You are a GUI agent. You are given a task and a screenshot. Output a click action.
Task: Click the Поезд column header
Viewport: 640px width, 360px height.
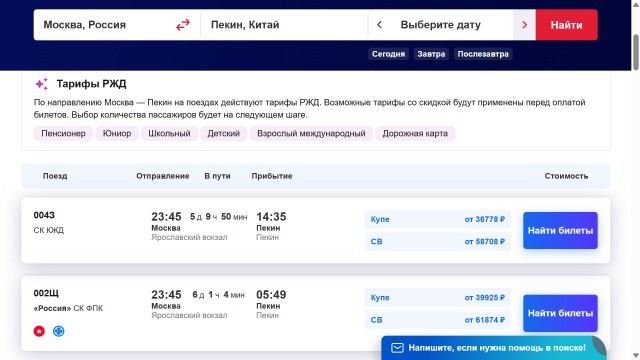click(55, 176)
